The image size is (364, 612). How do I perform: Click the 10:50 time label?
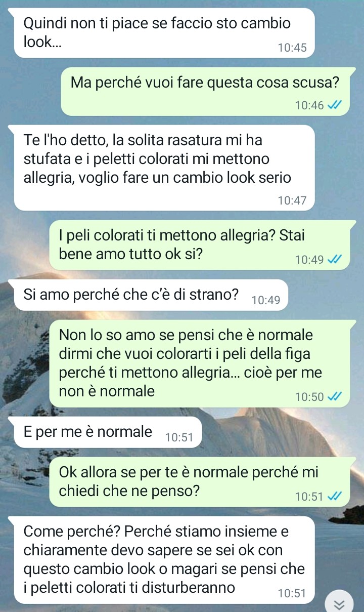[x=310, y=396]
